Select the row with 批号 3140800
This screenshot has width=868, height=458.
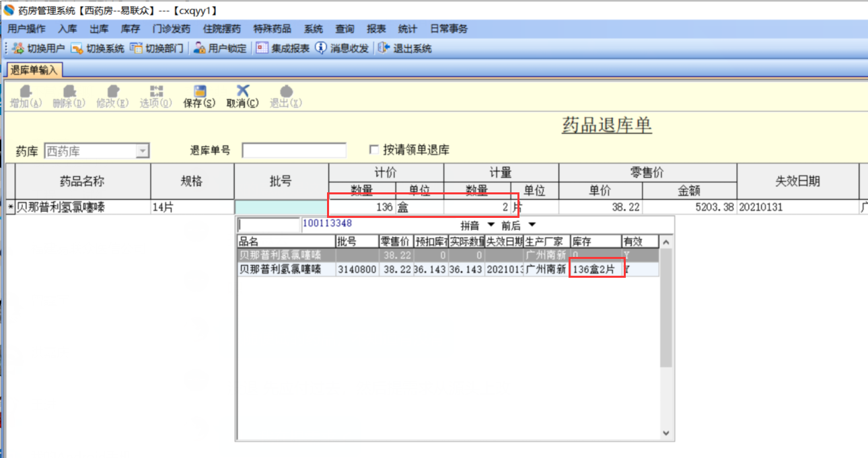click(448, 270)
